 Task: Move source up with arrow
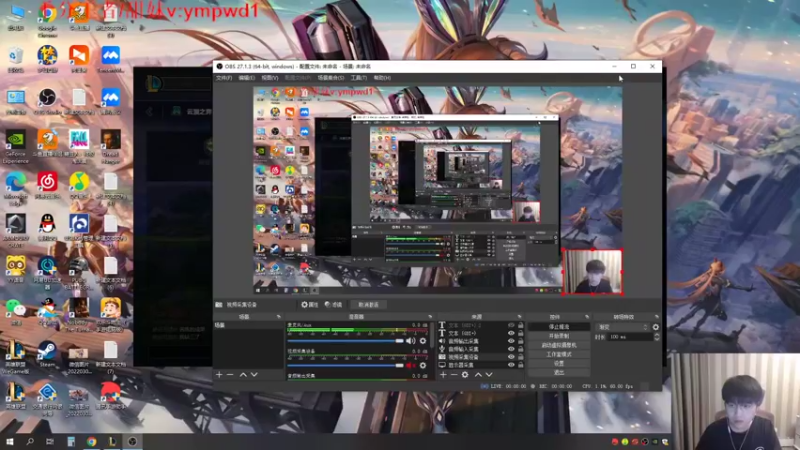478,374
